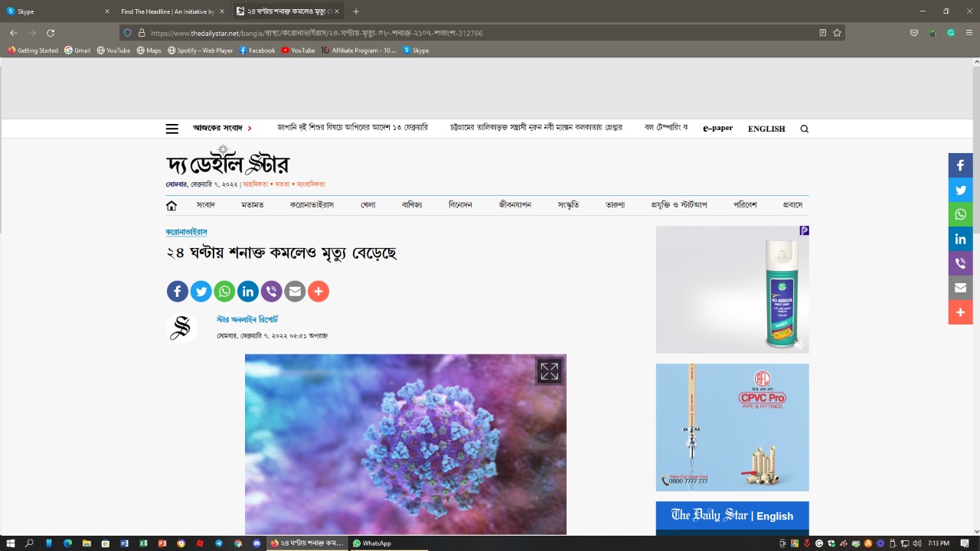
Task: Open the Spotify – Web Player bookmark
Action: click(201, 51)
